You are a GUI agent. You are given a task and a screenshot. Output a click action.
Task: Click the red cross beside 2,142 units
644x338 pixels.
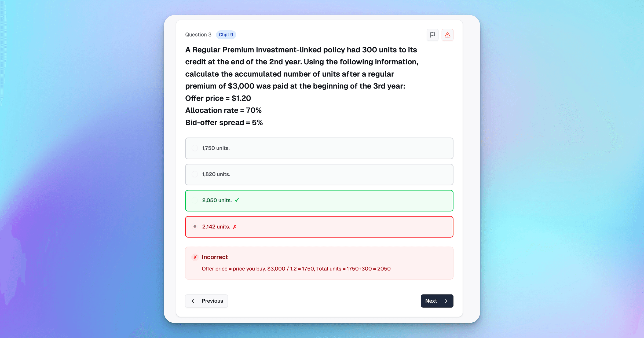pos(235,227)
